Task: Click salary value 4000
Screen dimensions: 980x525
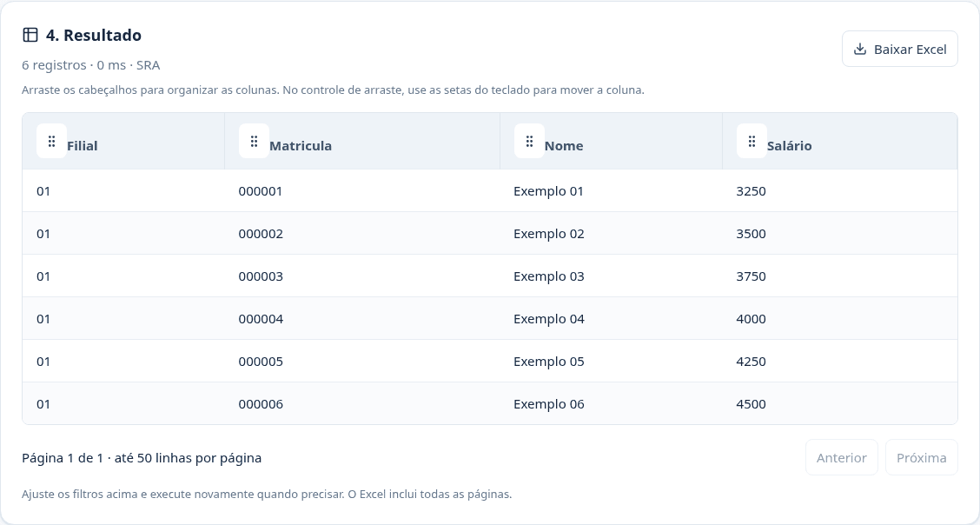Action: (x=751, y=319)
